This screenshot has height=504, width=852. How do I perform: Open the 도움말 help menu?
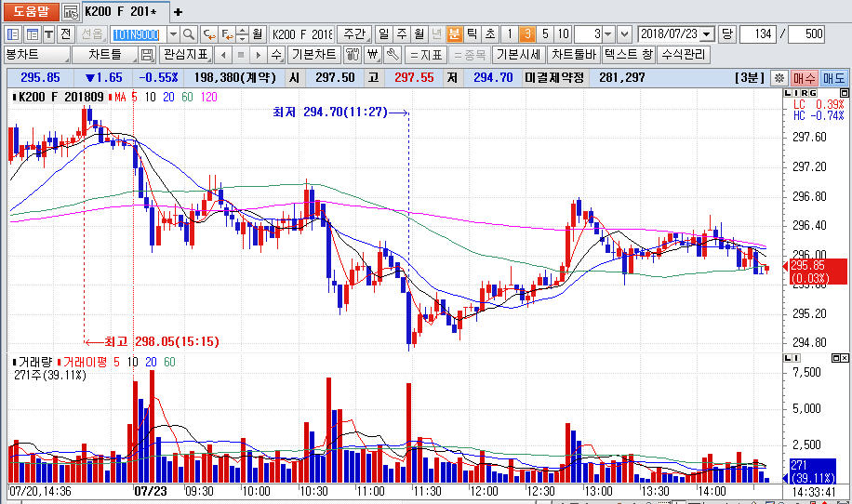[31, 11]
